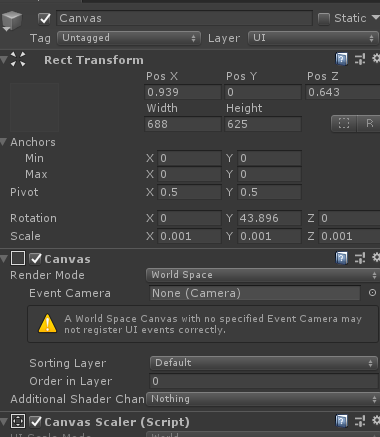Click Scale Z field 0.001
This screenshot has width=380, height=437.
tap(349, 236)
